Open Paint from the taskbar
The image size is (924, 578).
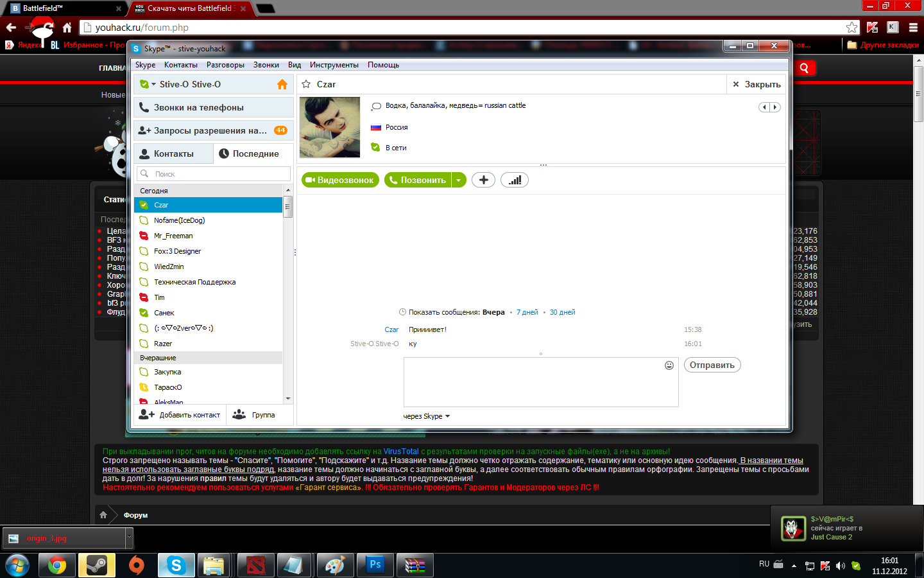pyautogui.click(x=336, y=565)
